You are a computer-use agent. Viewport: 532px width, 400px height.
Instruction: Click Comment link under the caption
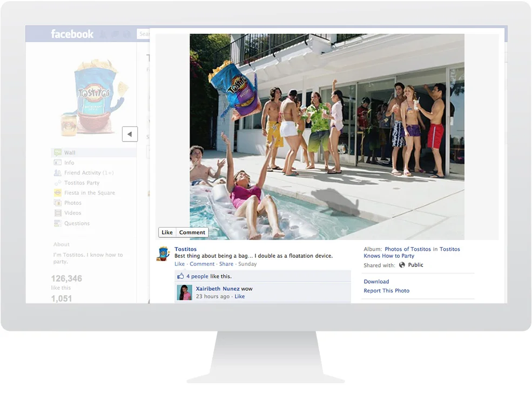coord(202,264)
